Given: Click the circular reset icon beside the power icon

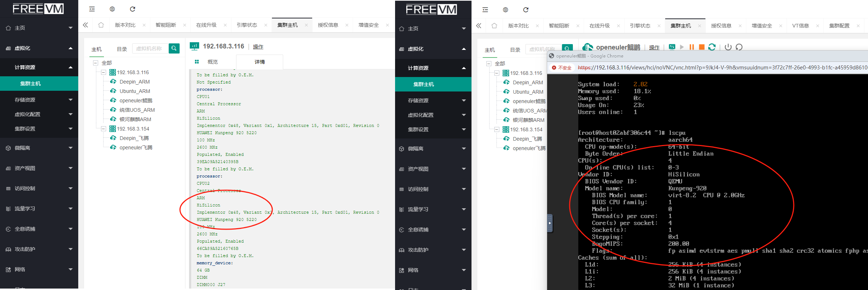Looking at the screenshot, I should (x=739, y=47).
